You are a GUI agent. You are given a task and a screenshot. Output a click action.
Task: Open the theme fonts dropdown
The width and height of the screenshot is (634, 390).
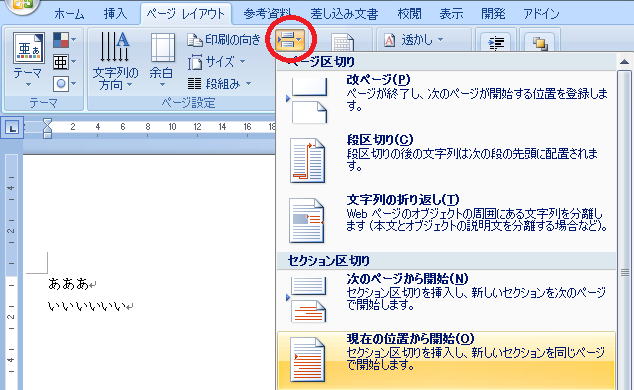pyautogui.click(x=64, y=62)
